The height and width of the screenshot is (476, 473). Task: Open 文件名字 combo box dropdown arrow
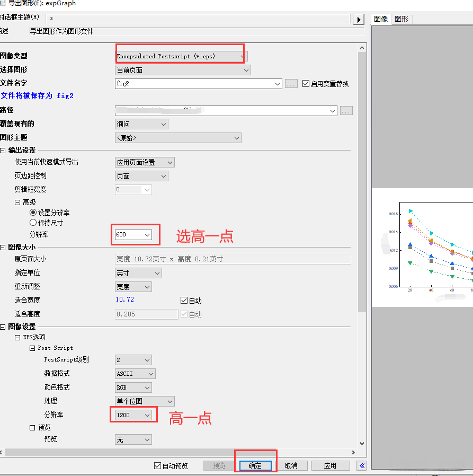click(278, 84)
